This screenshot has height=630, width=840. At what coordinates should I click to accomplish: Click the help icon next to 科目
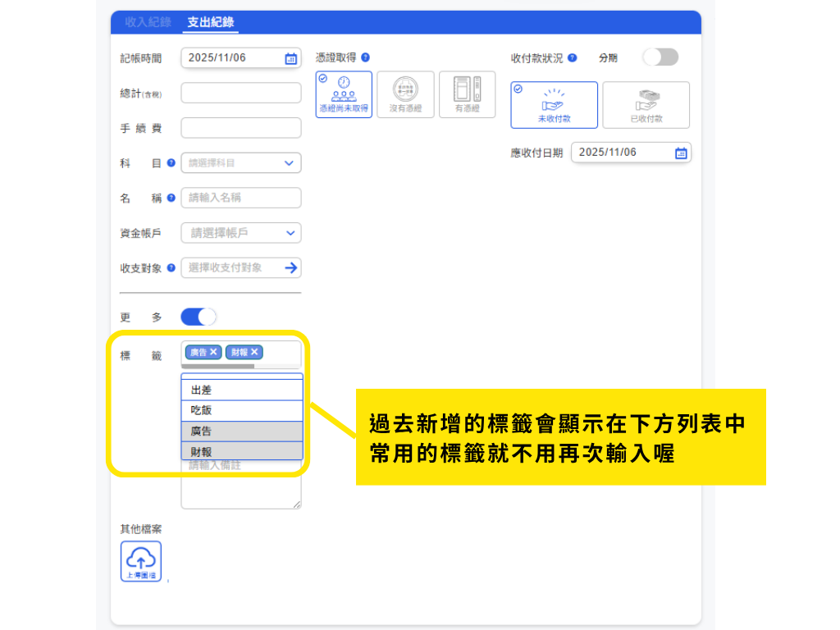click(x=171, y=163)
